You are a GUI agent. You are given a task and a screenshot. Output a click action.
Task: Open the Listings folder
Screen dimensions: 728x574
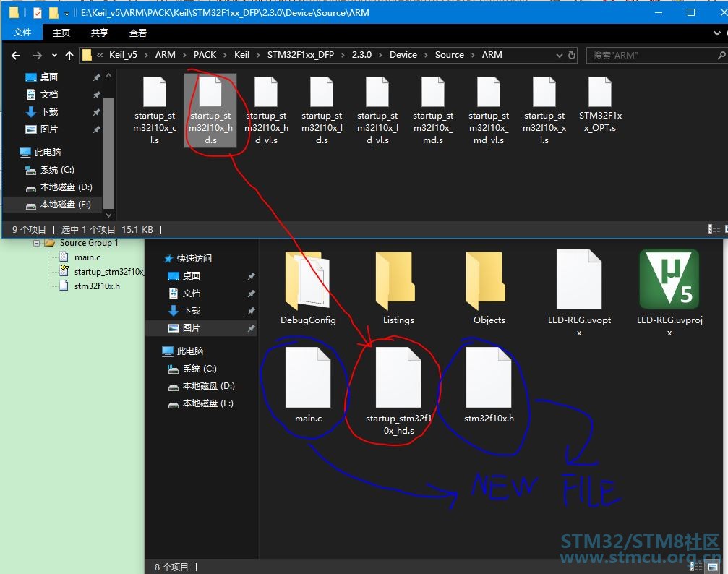(x=398, y=288)
